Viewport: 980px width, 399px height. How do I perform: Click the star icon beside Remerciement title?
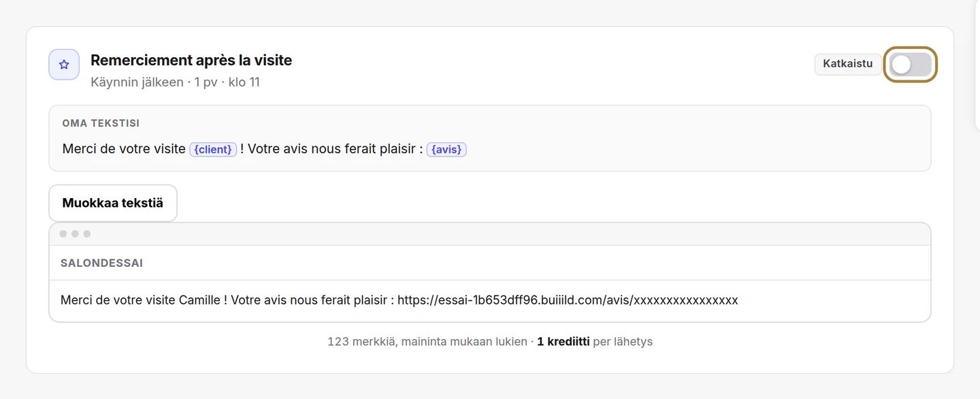click(x=64, y=65)
